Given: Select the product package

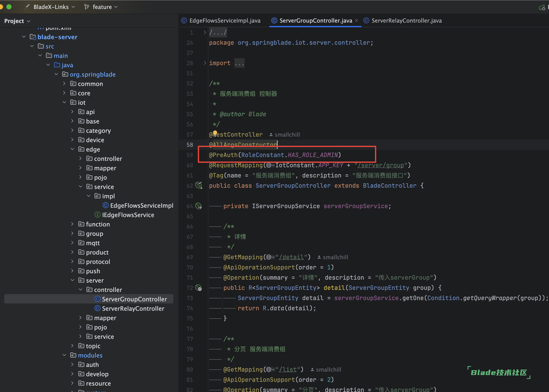Looking at the screenshot, I should coord(97,252).
